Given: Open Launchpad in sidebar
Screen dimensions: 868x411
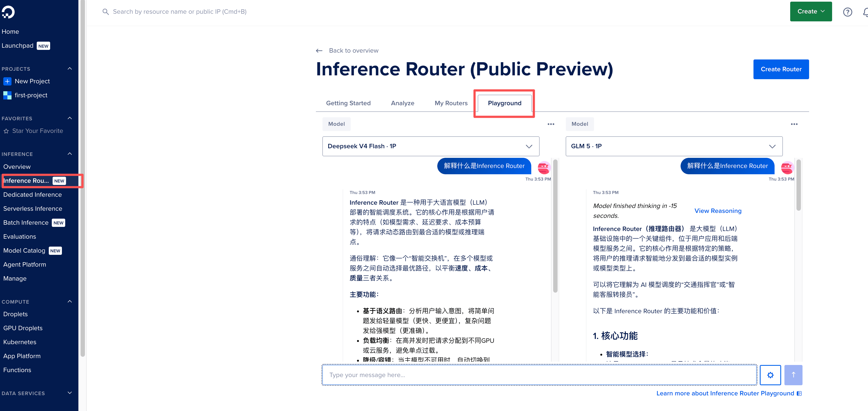Looking at the screenshot, I should point(18,46).
